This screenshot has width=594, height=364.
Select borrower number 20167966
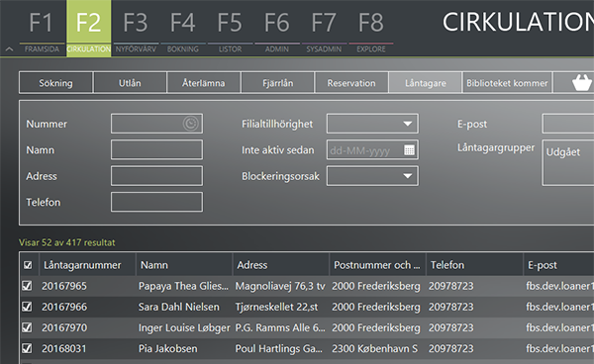(64, 307)
